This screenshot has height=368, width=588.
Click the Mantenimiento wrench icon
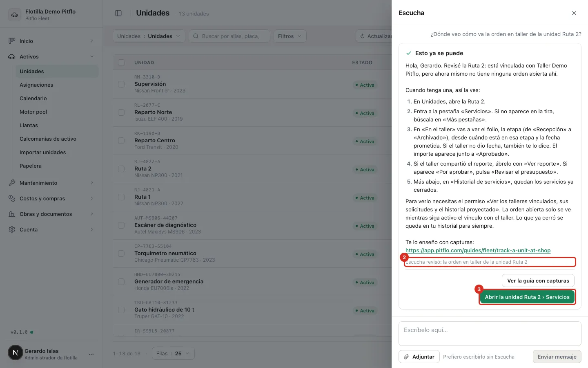click(12, 183)
